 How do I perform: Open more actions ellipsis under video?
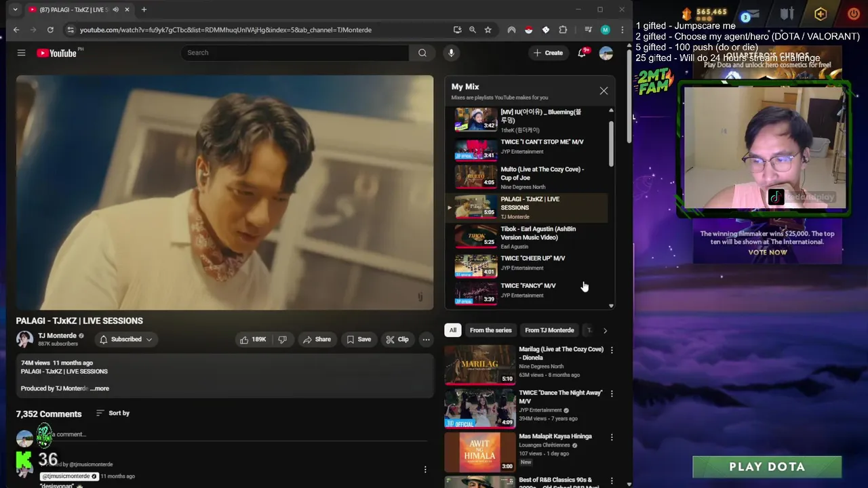pos(426,340)
